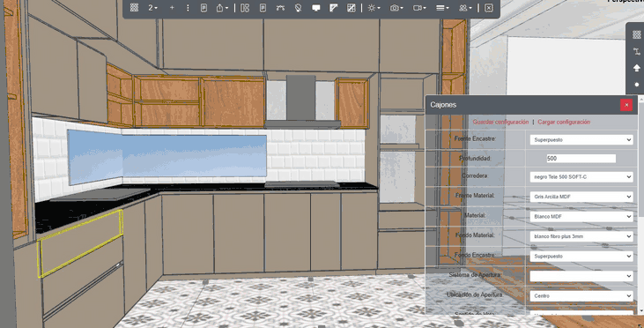The image size is (644, 328).
Task: Open the hamburger lines menu in toolbar
Action: coord(442,7)
